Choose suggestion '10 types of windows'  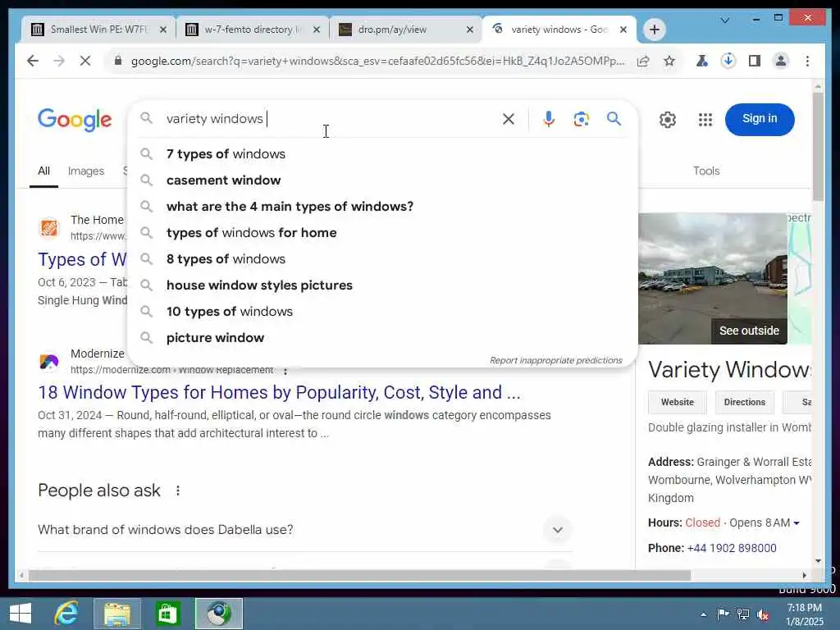click(x=382, y=312)
